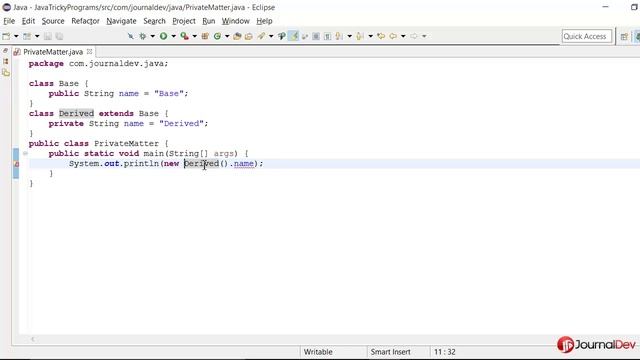This screenshot has height=360, width=640.
Task: Close the PrivateMatter.java tab
Action: coord(89,51)
